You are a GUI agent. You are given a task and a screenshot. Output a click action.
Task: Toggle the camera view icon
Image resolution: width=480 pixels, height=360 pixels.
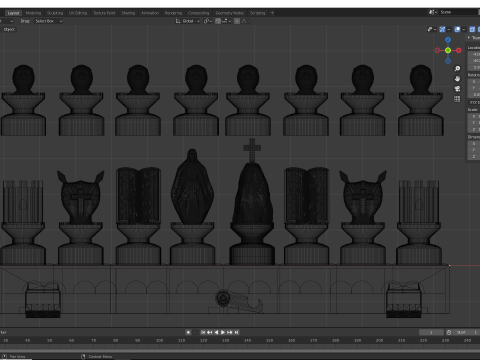(457, 89)
